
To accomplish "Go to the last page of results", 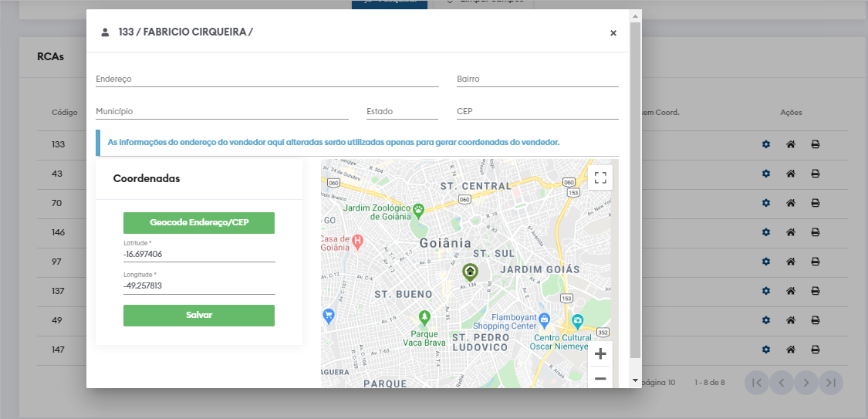I will (830, 382).
